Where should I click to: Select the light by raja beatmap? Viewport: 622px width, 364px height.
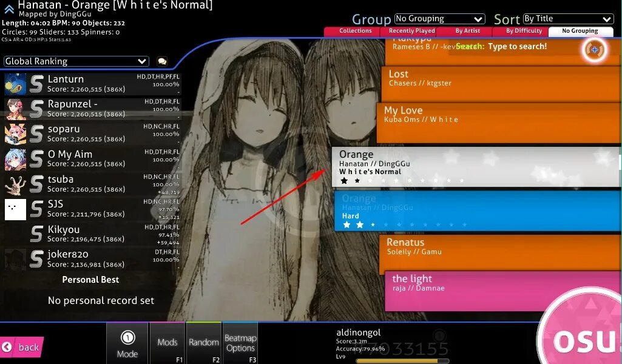(x=502, y=291)
